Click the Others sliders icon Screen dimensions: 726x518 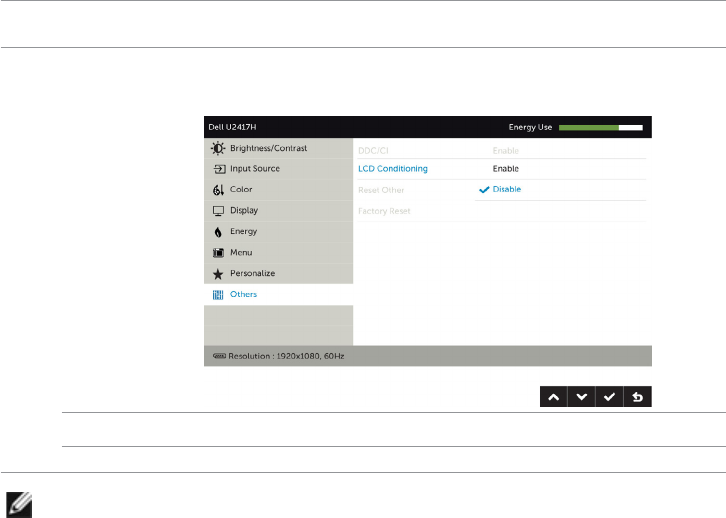218,295
